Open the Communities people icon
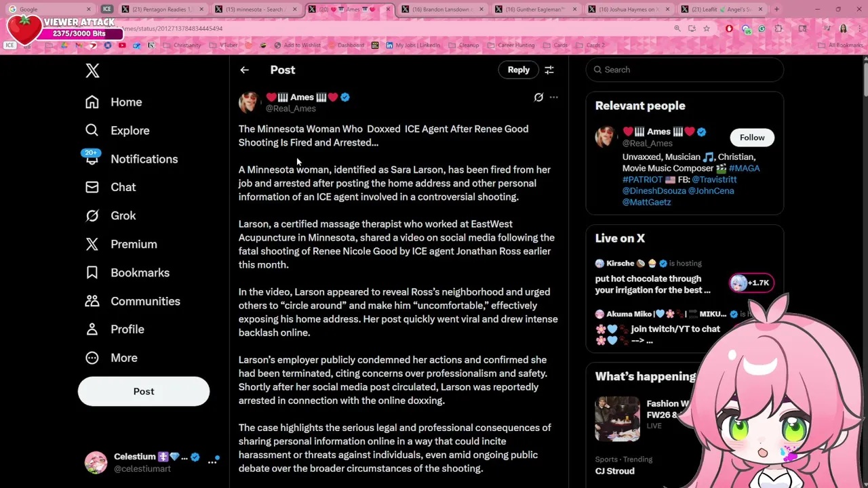 pos(92,301)
